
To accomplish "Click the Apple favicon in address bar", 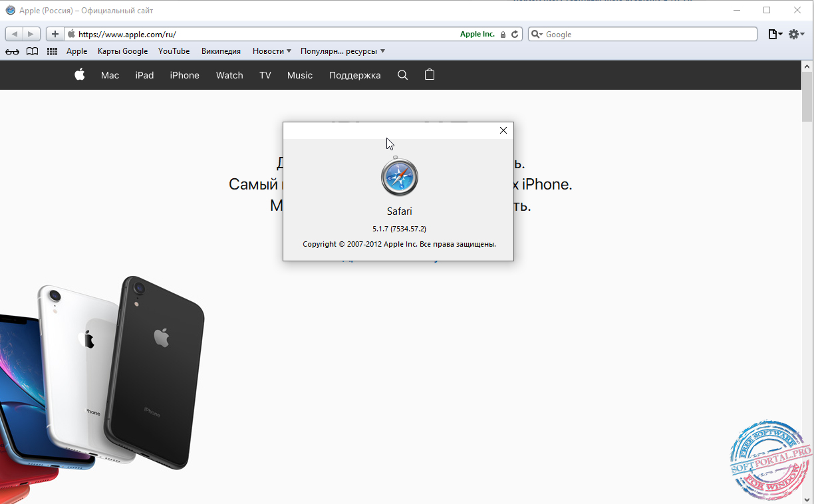I will coord(71,34).
